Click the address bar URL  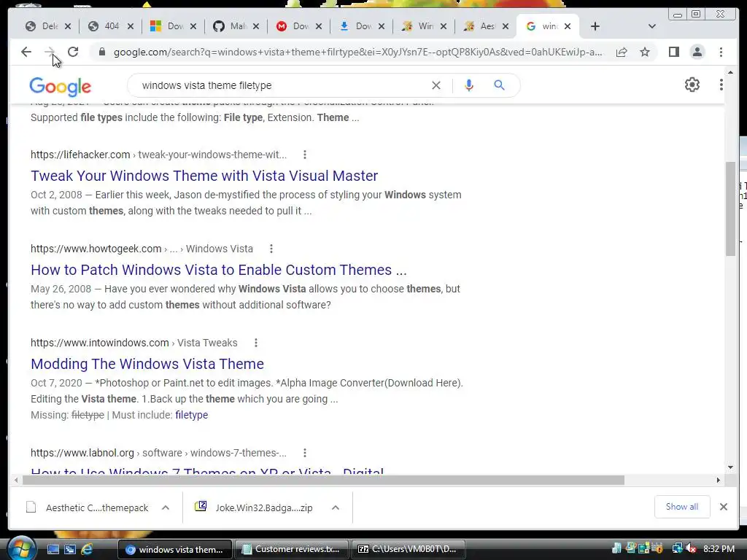pyautogui.click(x=357, y=52)
